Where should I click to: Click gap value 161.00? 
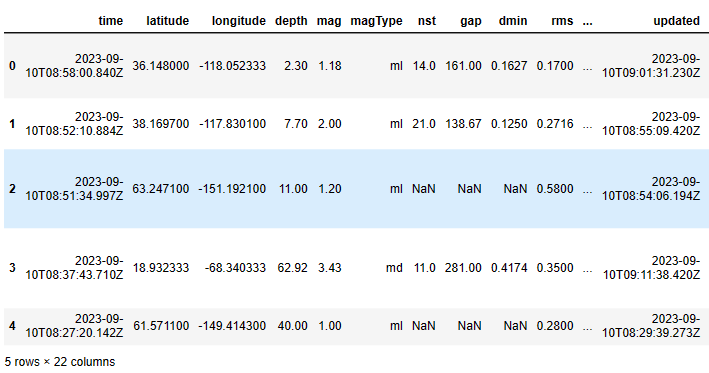point(463,66)
